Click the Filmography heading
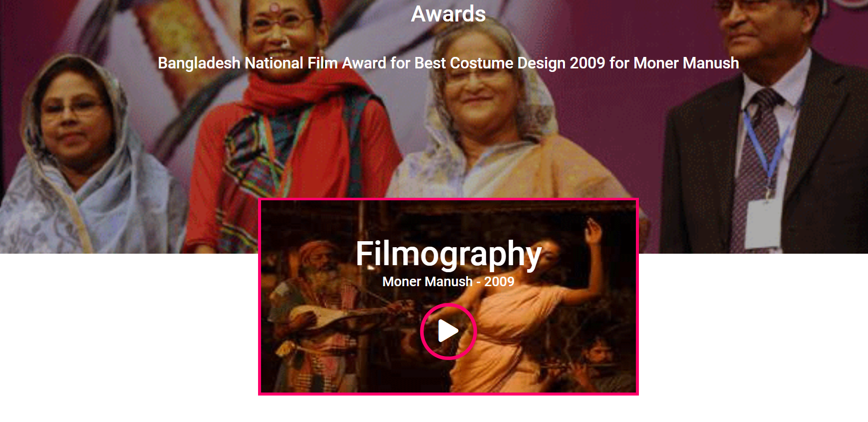This screenshot has width=868, height=422. [x=448, y=254]
